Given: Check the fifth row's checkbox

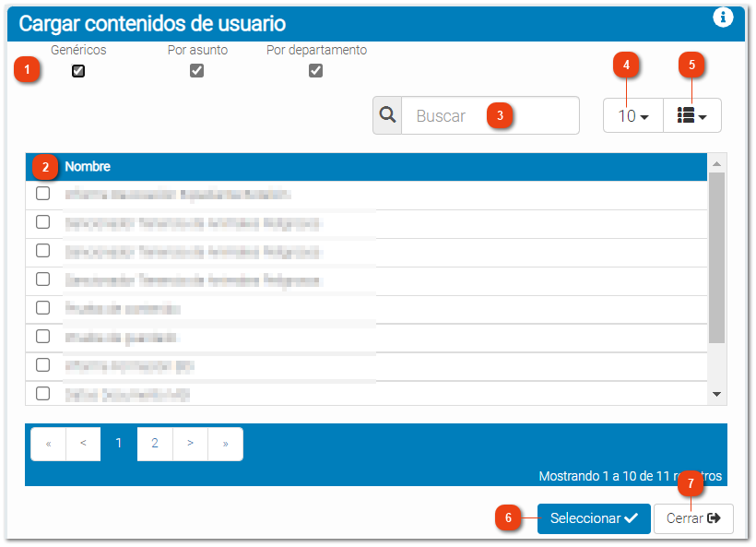Looking at the screenshot, I should [x=43, y=307].
